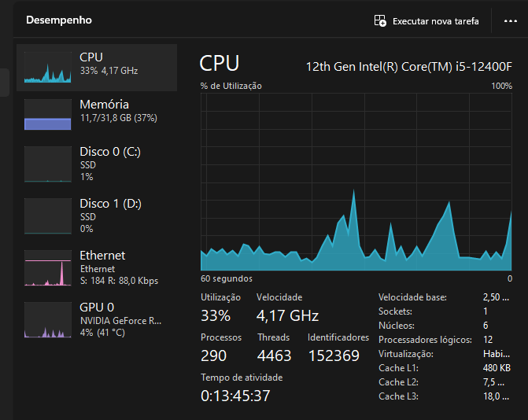Click the 12th Gen Intel Core i5-12400F label
Viewport: 528px width, 420px height.
coord(409,67)
